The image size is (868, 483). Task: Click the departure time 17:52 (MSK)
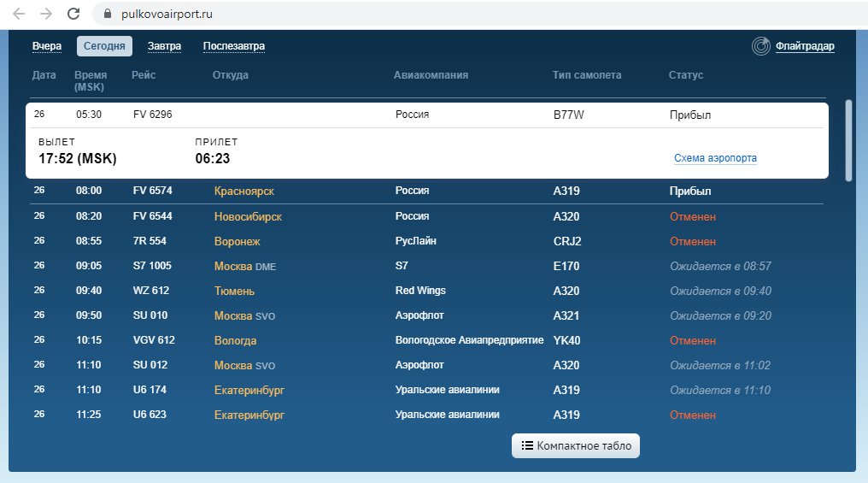pos(78,158)
